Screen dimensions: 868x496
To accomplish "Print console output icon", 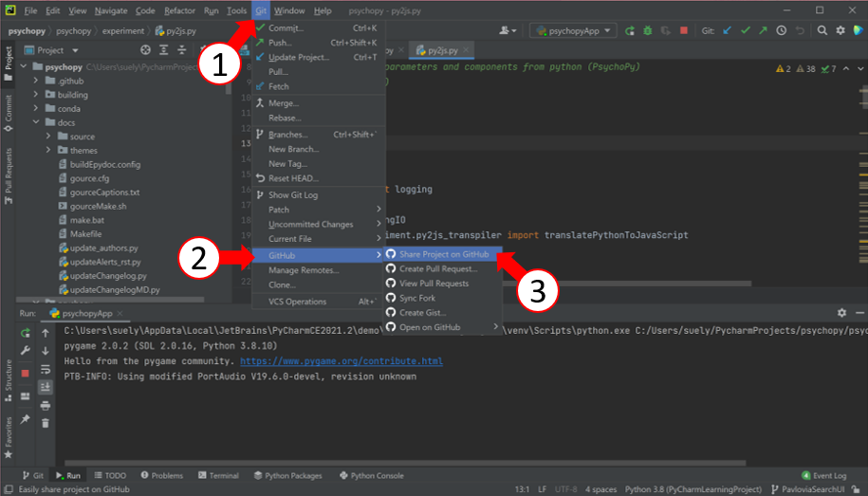I will (46, 405).
